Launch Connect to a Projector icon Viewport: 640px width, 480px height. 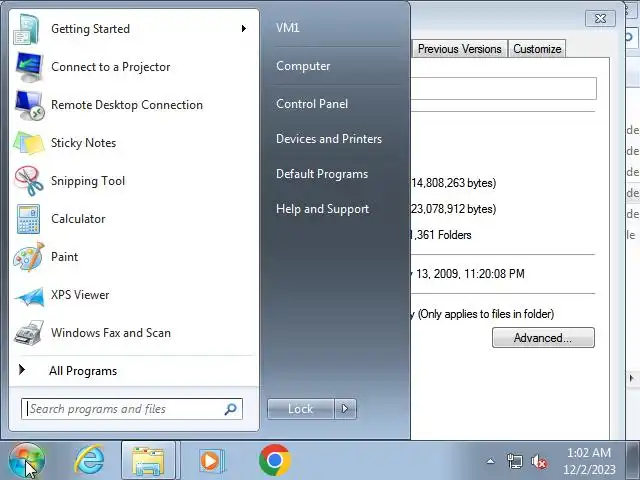(x=29, y=67)
